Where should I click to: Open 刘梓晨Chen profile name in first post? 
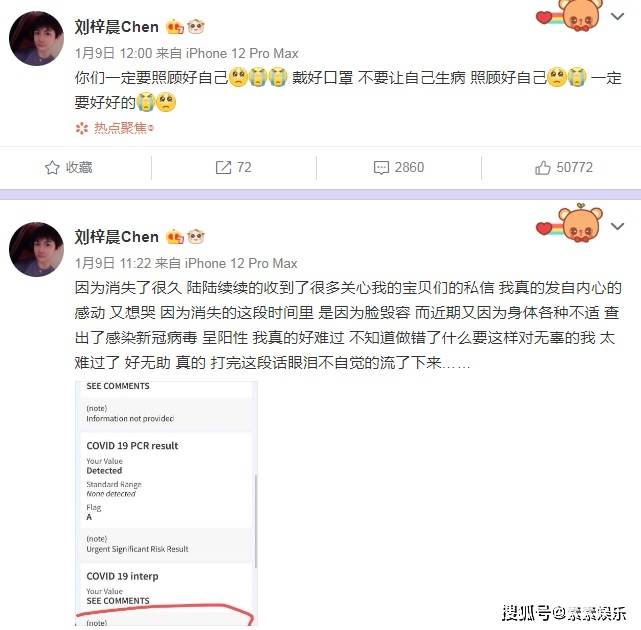117,27
